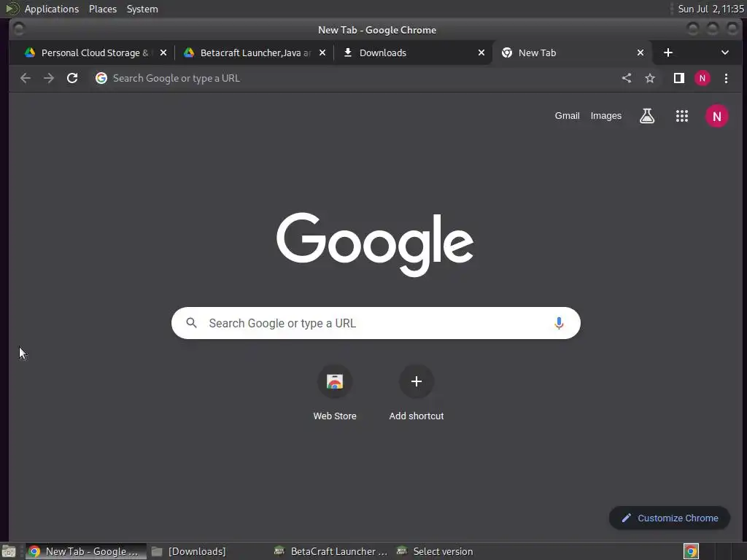Click the Web Store label
The width and height of the screenshot is (747, 560).
(x=334, y=416)
